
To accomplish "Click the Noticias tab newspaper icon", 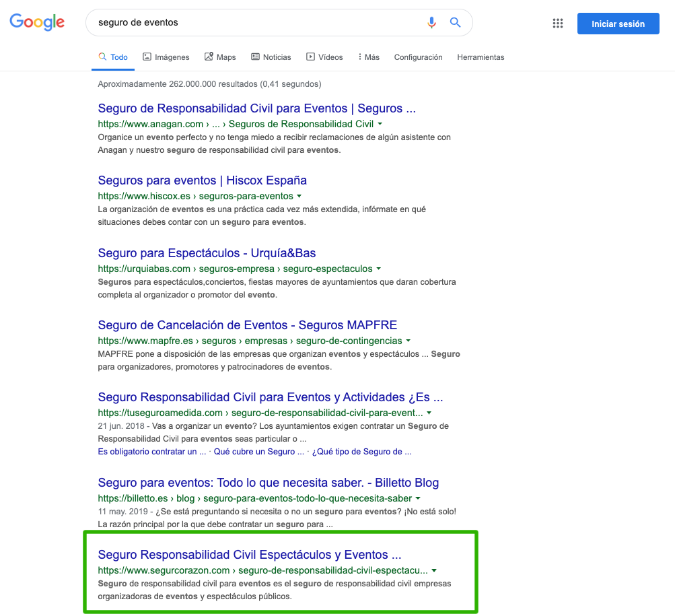I will [x=255, y=57].
